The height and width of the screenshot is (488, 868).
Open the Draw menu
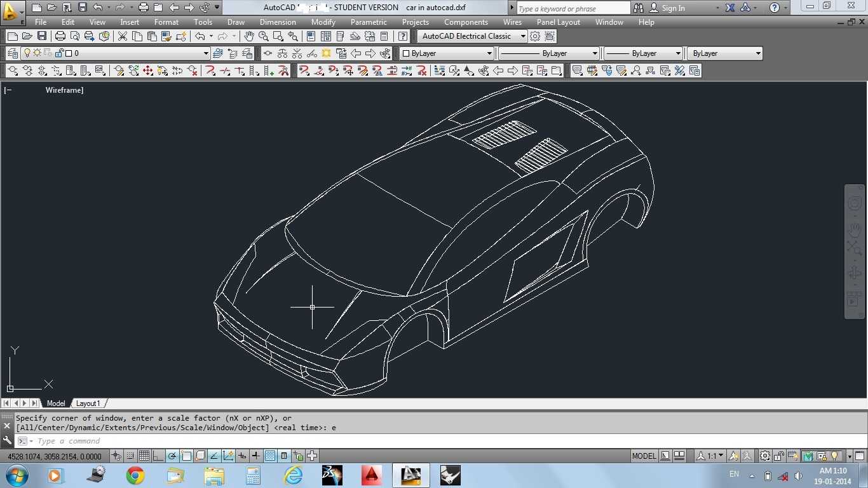click(x=236, y=22)
